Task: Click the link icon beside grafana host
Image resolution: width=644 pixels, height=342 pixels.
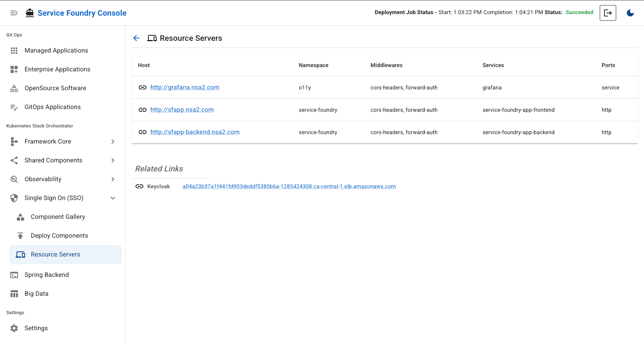Action: (x=143, y=87)
